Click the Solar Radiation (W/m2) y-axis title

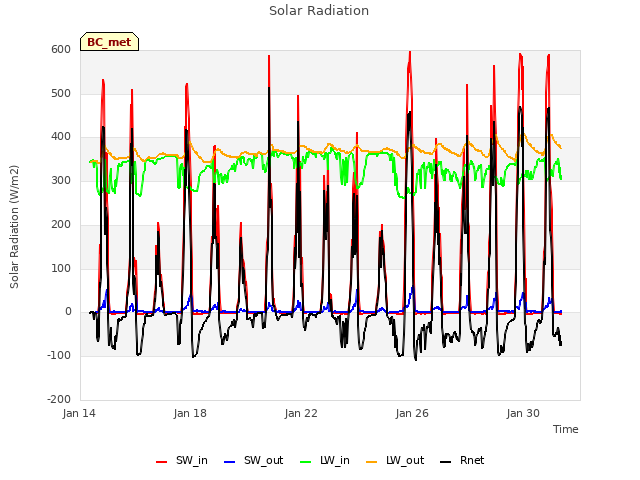[x=14, y=227]
